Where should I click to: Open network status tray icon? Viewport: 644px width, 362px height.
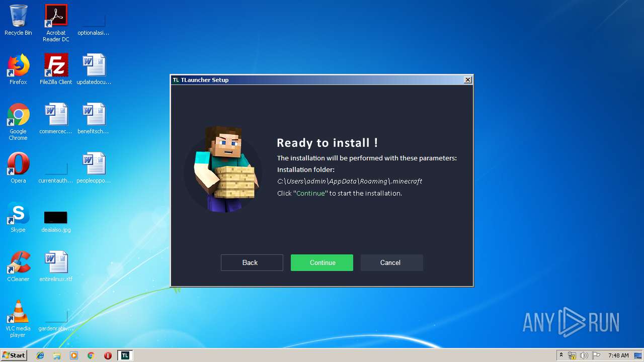point(572,355)
